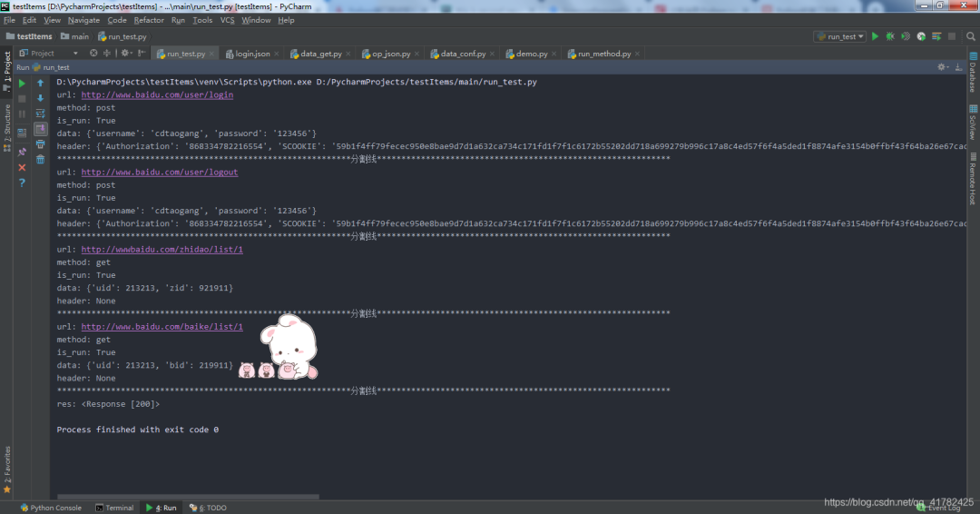
Task: Run run_test with coverage
Action: pyautogui.click(x=906, y=36)
